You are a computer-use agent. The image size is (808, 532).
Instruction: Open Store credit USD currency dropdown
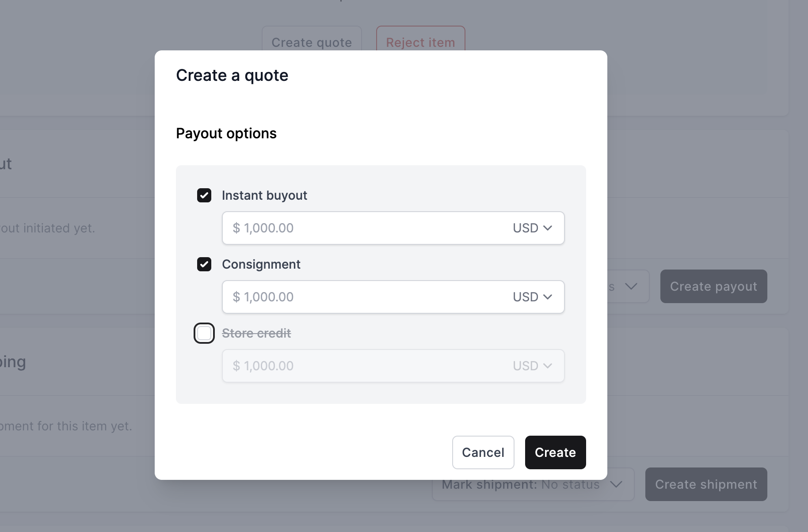532,366
